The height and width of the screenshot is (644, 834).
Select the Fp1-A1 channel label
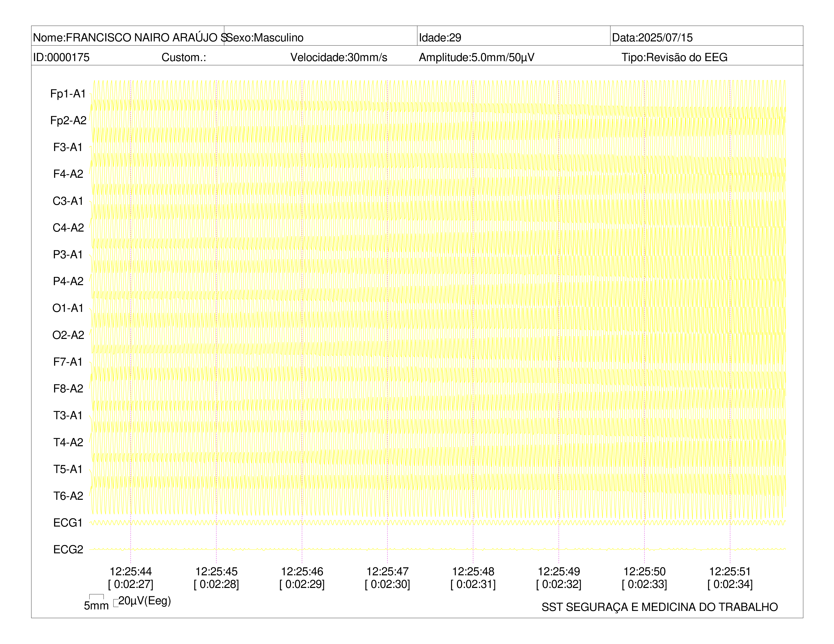coord(68,94)
